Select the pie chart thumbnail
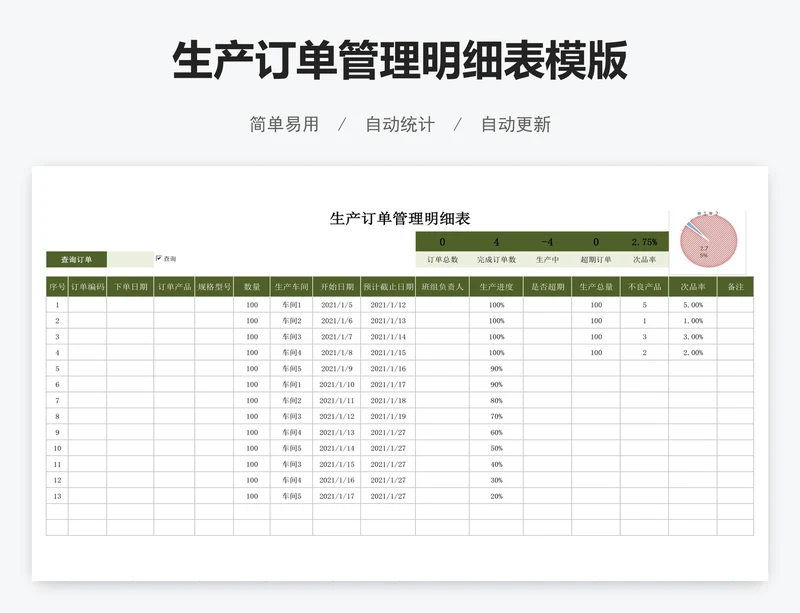The image size is (800, 613). click(x=708, y=242)
